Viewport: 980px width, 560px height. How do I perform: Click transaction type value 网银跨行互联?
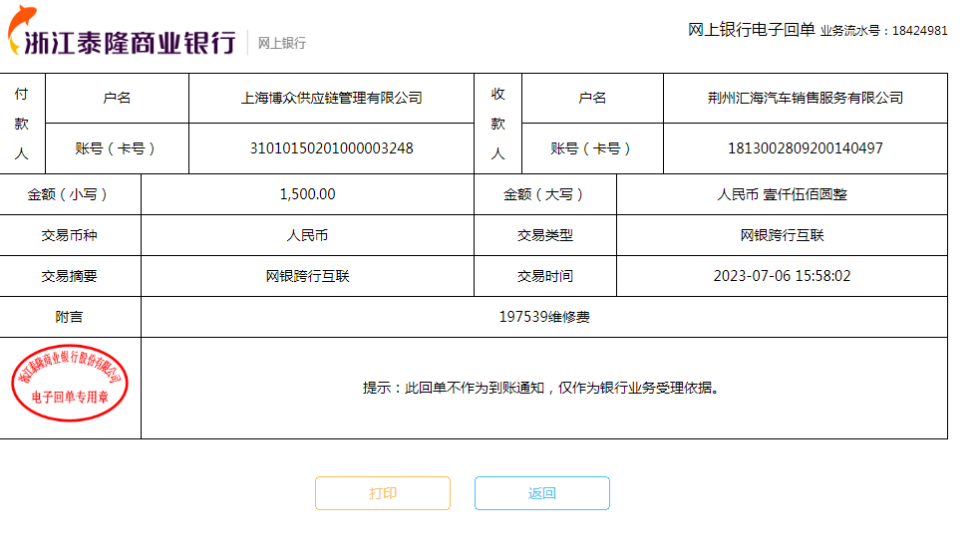782,235
